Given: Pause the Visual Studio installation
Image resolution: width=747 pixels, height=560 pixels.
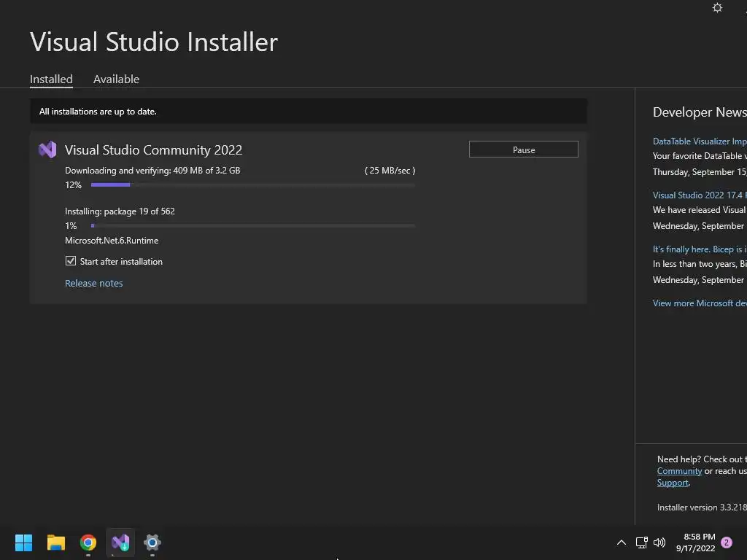Looking at the screenshot, I should pyautogui.click(x=524, y=149).
